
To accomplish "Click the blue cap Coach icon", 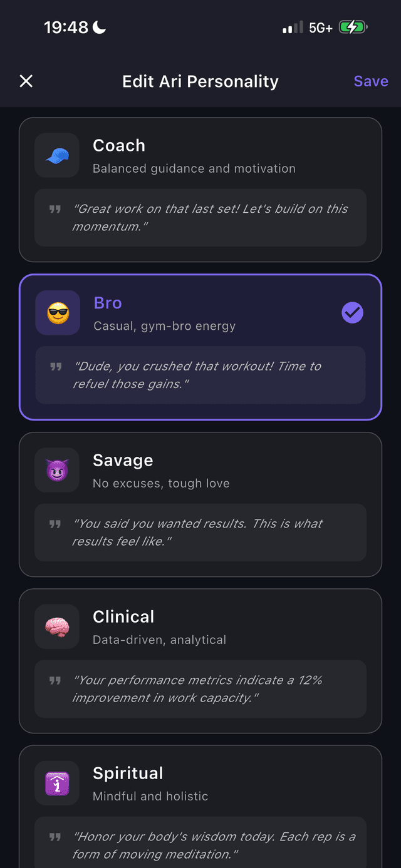I will [x=56, y=154].
